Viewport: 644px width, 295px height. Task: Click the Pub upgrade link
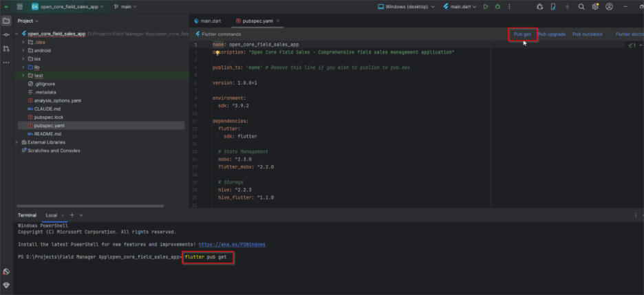551,34
